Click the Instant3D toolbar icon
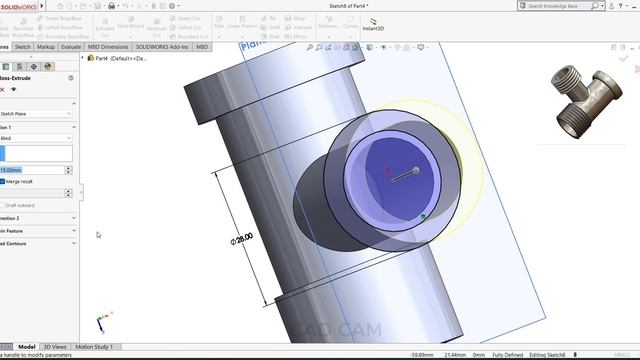Image resolution: width=640 pixels, height=360 pixels. tap(373, 24)
